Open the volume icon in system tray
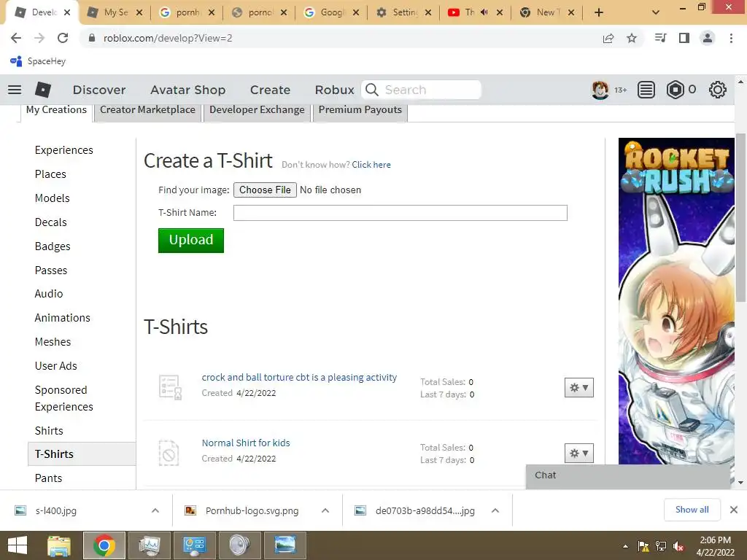The width and height of the screenshot is (747, 560). click(x=678, y=546)
